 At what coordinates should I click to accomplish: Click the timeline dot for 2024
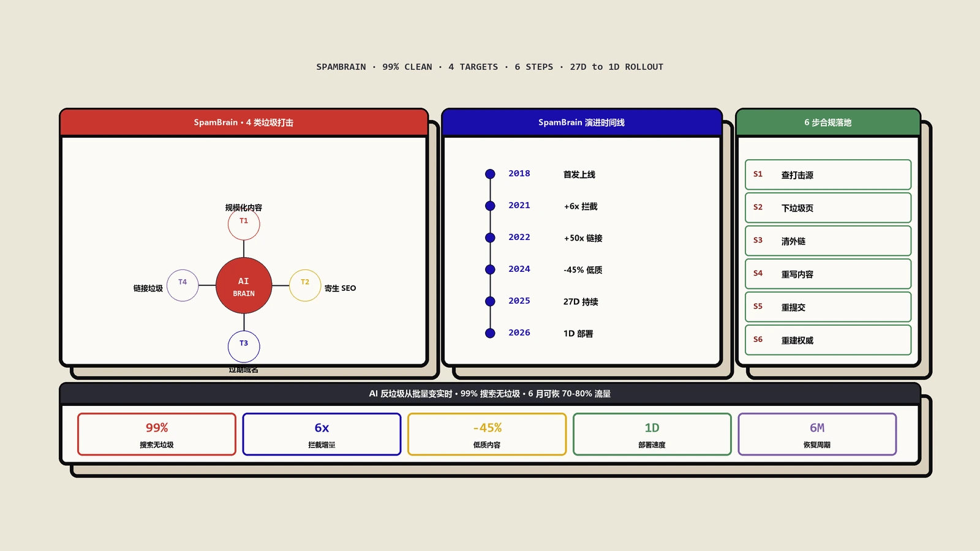pos(490,269)
